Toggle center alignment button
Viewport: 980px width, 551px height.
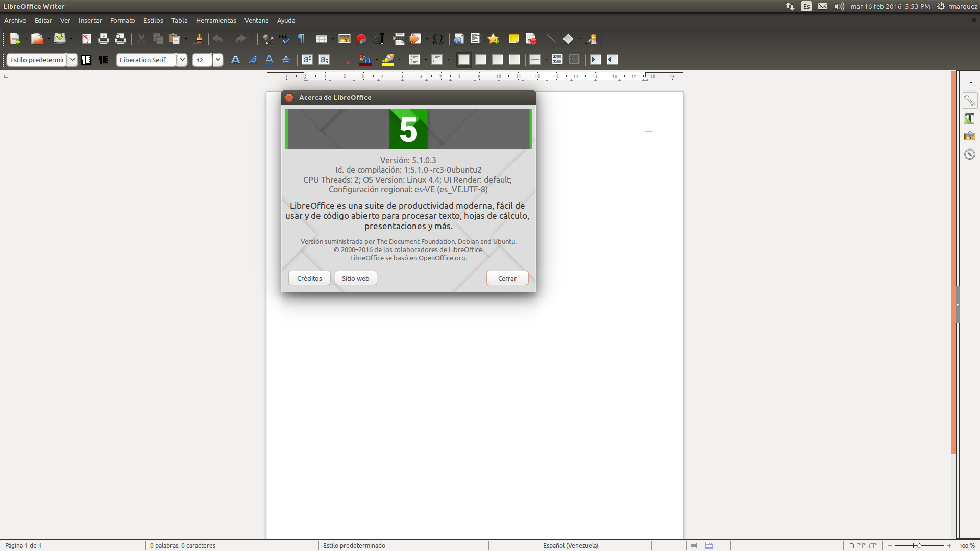480,60
